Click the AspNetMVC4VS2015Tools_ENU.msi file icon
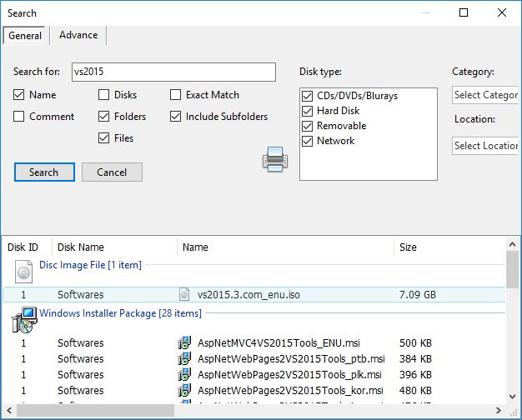 pos(185,343)
